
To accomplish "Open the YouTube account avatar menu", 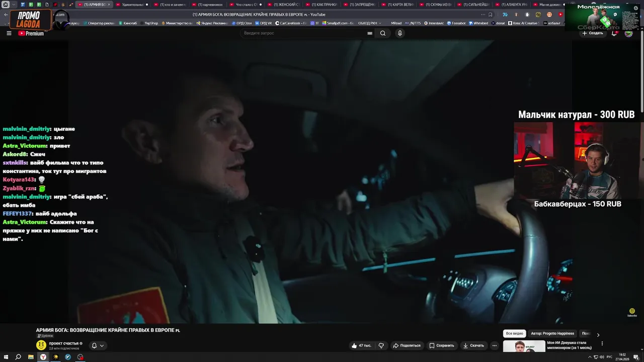I will (628, 33).
